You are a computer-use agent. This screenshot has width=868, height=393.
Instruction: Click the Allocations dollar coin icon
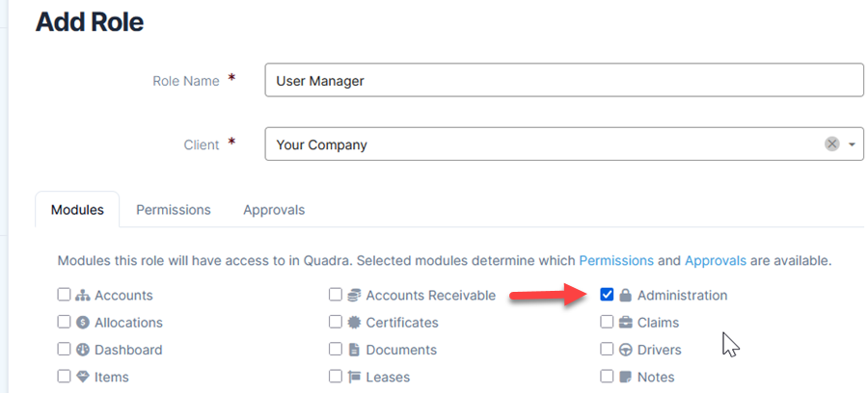(x=83, y=323)
